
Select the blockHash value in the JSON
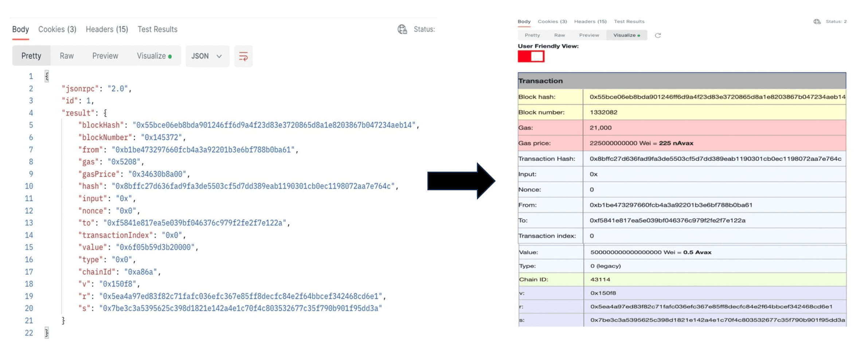pos(274,125)
